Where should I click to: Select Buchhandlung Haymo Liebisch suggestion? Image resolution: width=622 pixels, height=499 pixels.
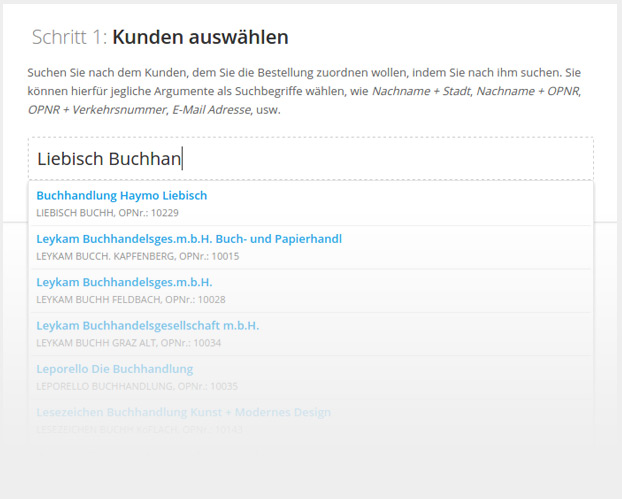[x=311, y=204]
